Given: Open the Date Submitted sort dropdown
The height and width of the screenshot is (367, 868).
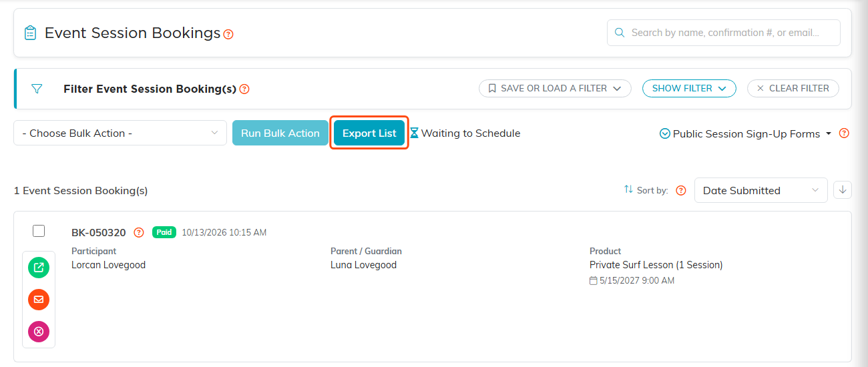Looking at the screenshot, I should click(761, 190).
